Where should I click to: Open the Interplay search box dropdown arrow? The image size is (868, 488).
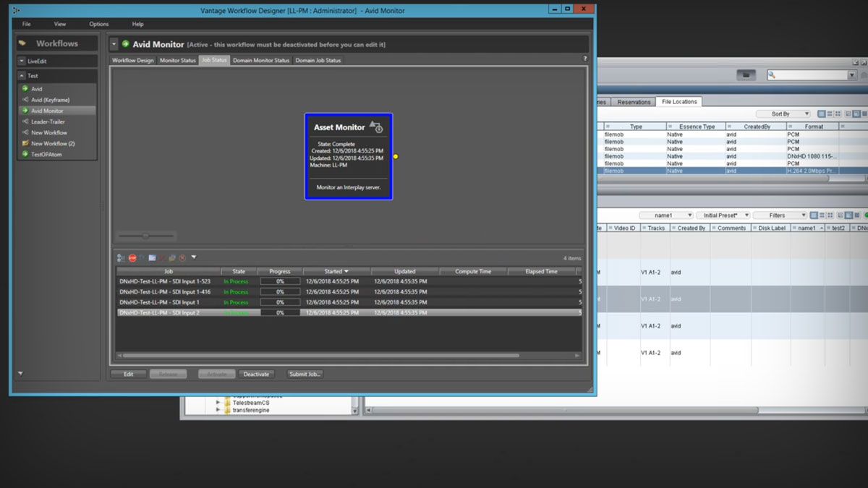point(852,75)
